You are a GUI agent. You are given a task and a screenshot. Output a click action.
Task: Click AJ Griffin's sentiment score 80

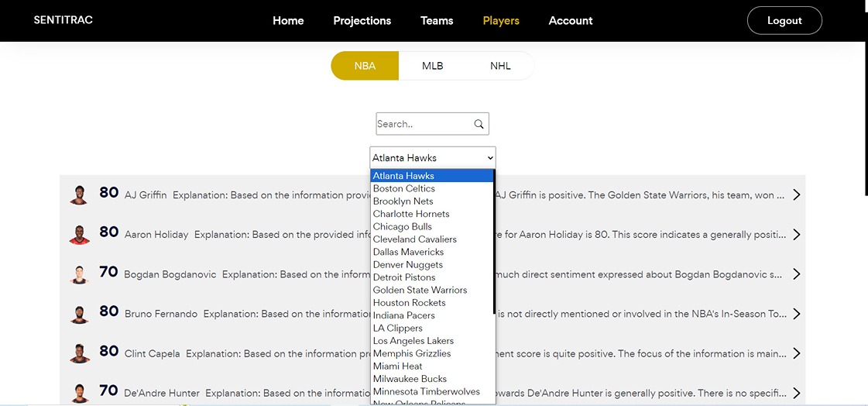point(109,193)
